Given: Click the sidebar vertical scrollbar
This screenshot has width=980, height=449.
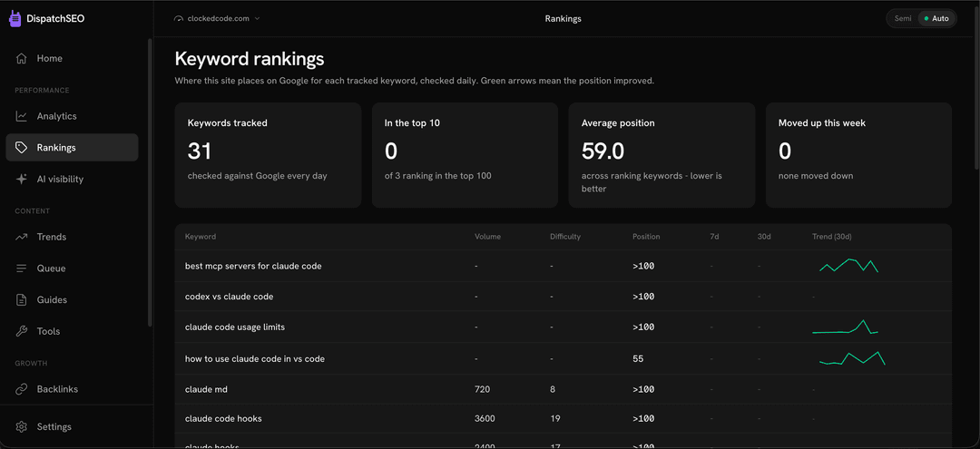Looking at the screenshot, I should pos(150,182).
